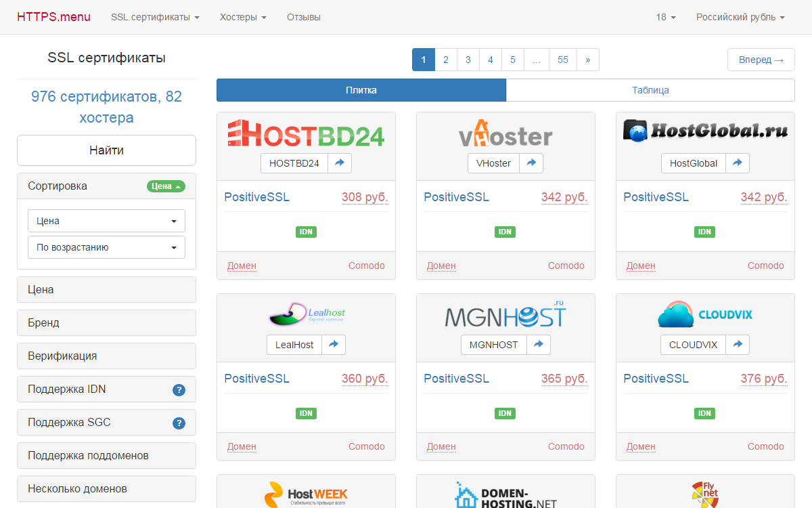The image size is (812, 508).
Task: Go to pagination page 55
Action: [x=563, y=60]
